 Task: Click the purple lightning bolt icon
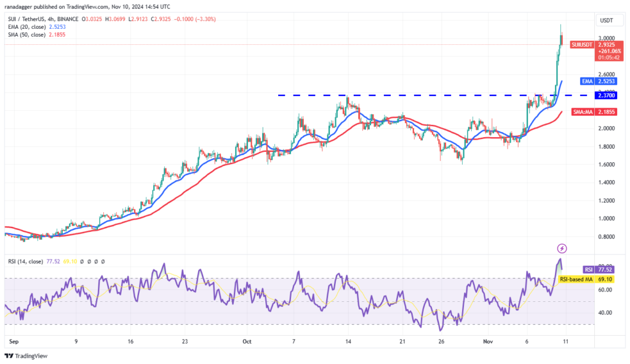[561, 248]
